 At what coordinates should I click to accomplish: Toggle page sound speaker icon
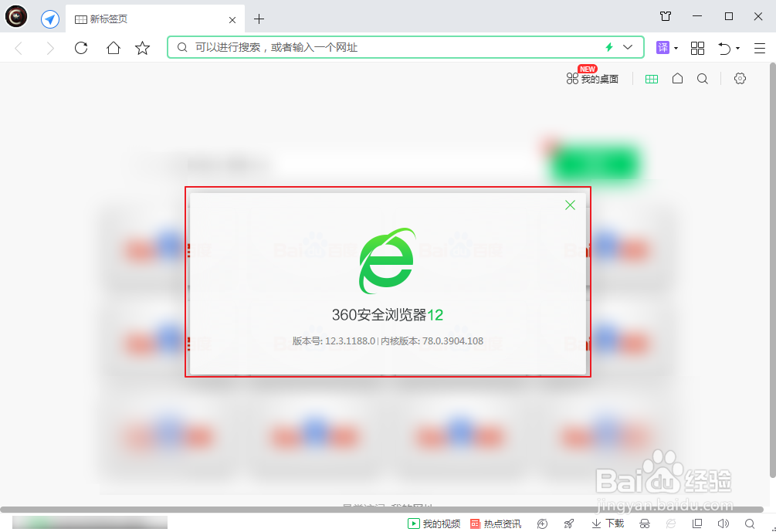723,524
